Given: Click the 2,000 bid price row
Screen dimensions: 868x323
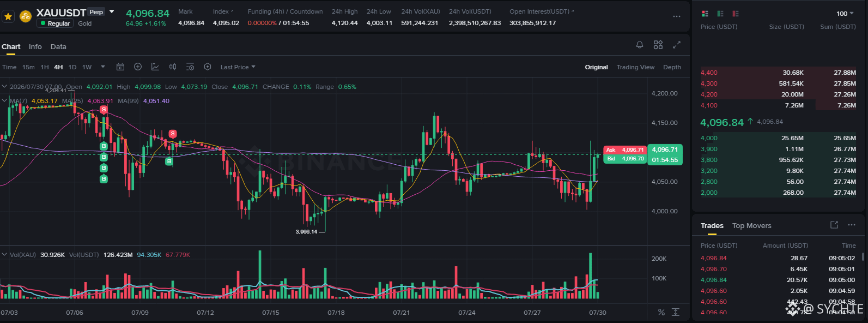Looking at the screenshot, I should (778, 193).
